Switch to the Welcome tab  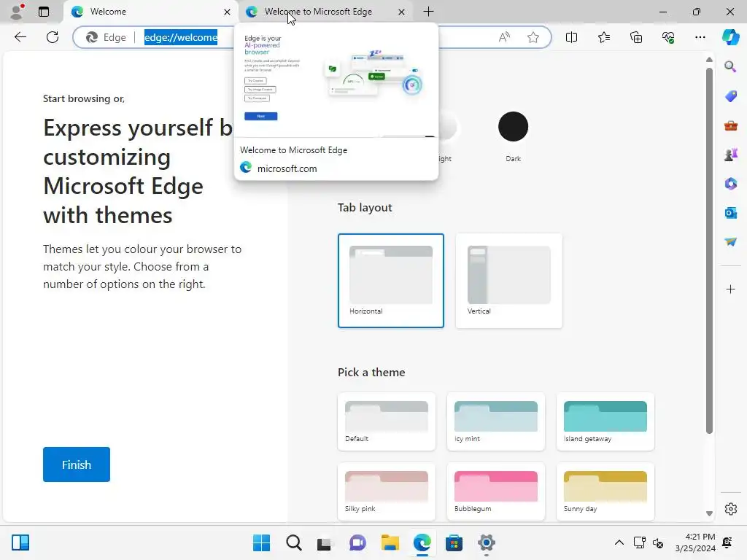click(151, 12)
